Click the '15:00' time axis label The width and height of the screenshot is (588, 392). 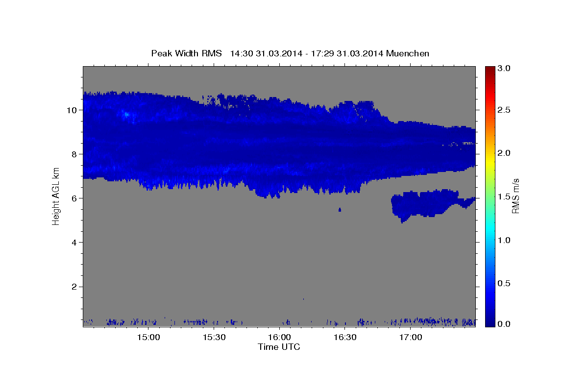coord(148,337)
